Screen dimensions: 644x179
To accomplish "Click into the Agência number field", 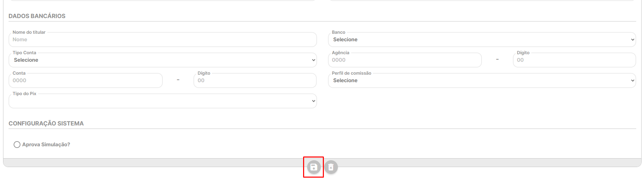I will click(405, 60).
